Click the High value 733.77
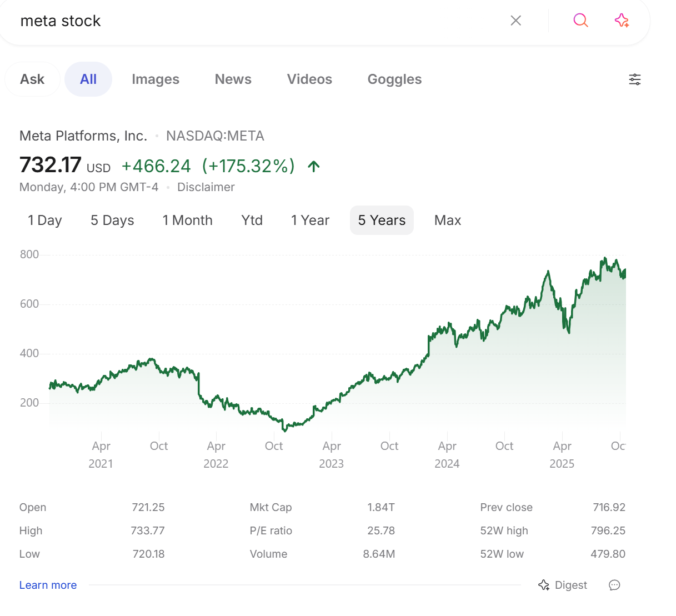Image resolution: width=676 pixels, height=616 pixels. [x=148, y=530]
